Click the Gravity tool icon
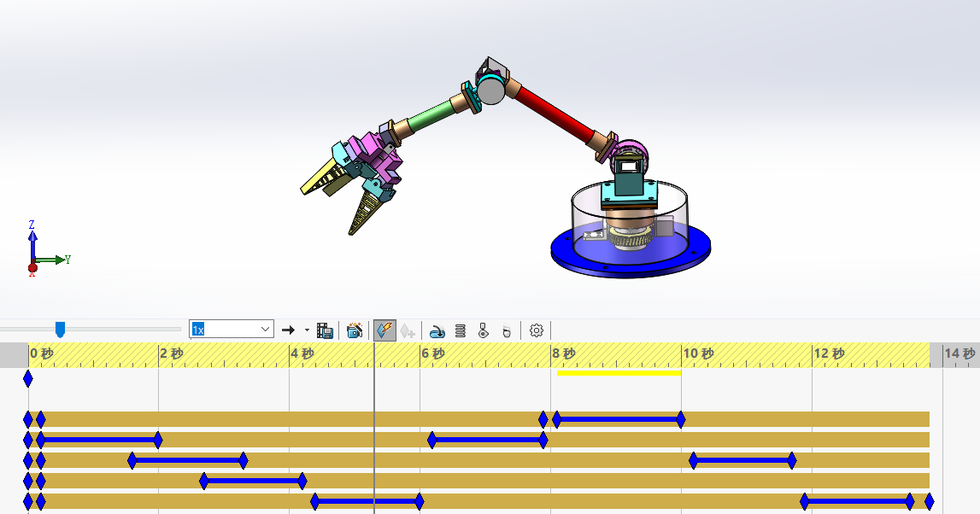The image size is (980, 514). coord(507,330)
